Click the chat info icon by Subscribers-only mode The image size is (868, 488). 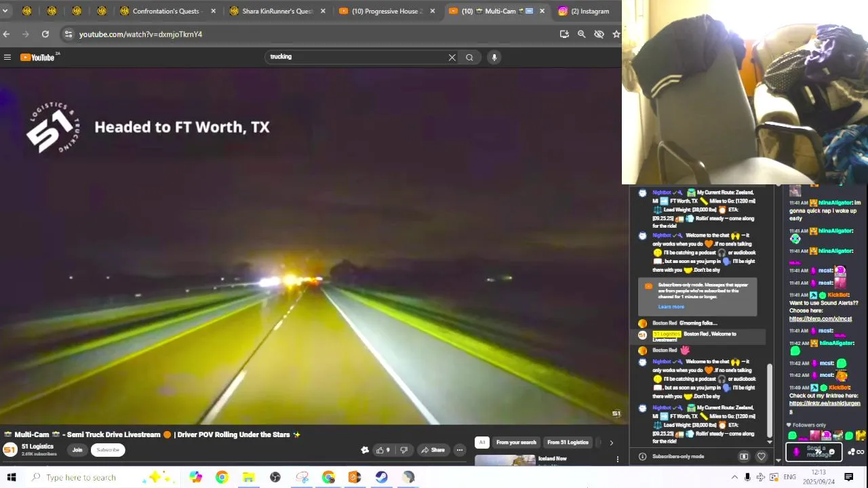[642, 457]
